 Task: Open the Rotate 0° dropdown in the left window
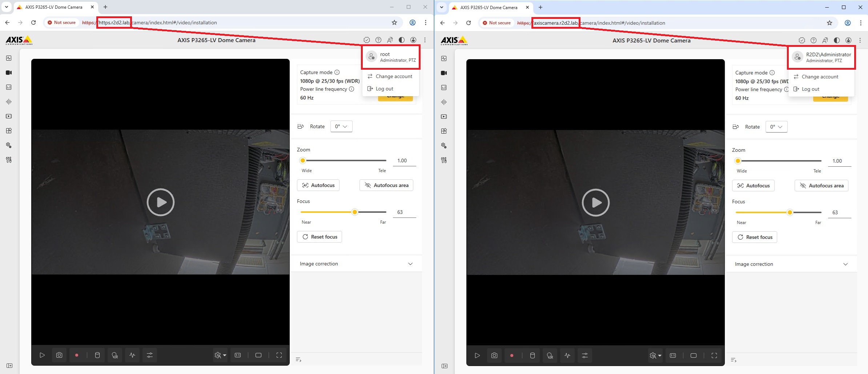pos(341,126)
